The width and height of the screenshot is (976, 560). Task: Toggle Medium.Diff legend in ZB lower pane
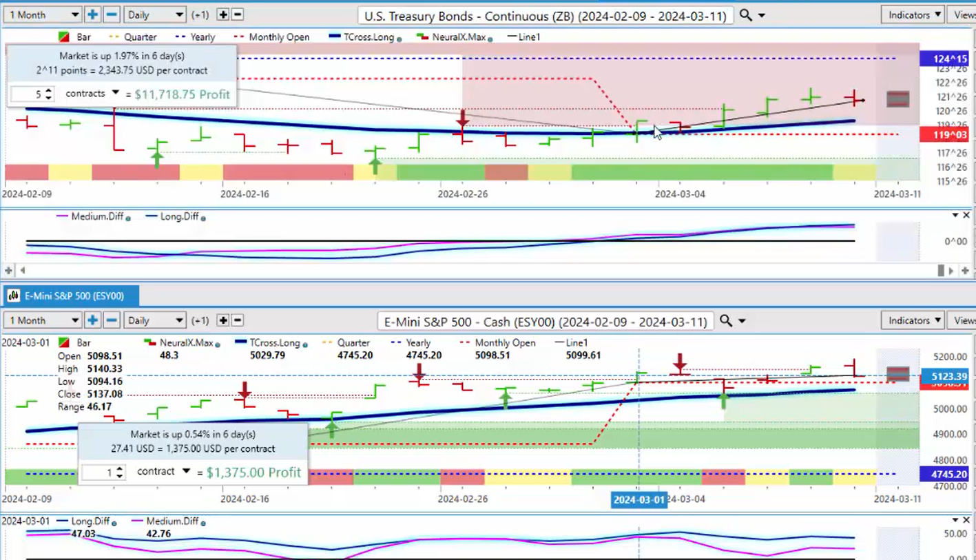click(x=93, y=216)
